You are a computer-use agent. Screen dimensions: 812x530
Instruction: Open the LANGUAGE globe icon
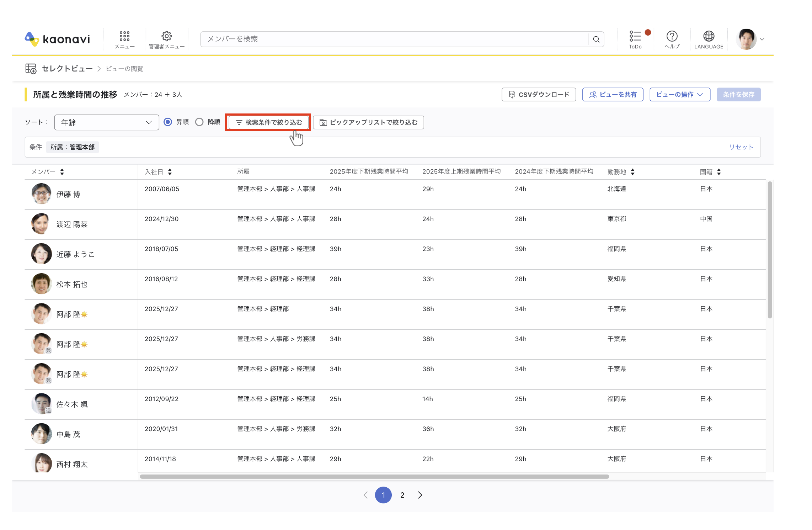(709, 36)
